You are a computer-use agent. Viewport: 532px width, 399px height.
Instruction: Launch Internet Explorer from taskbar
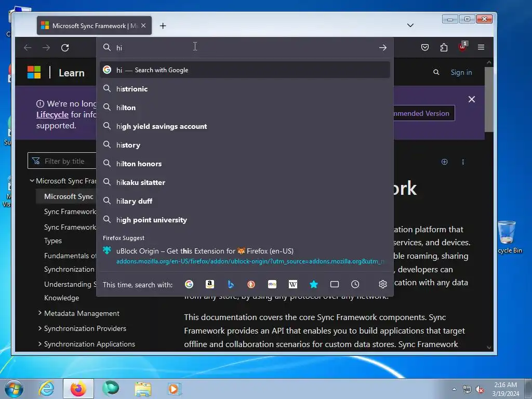pos(46,389)
